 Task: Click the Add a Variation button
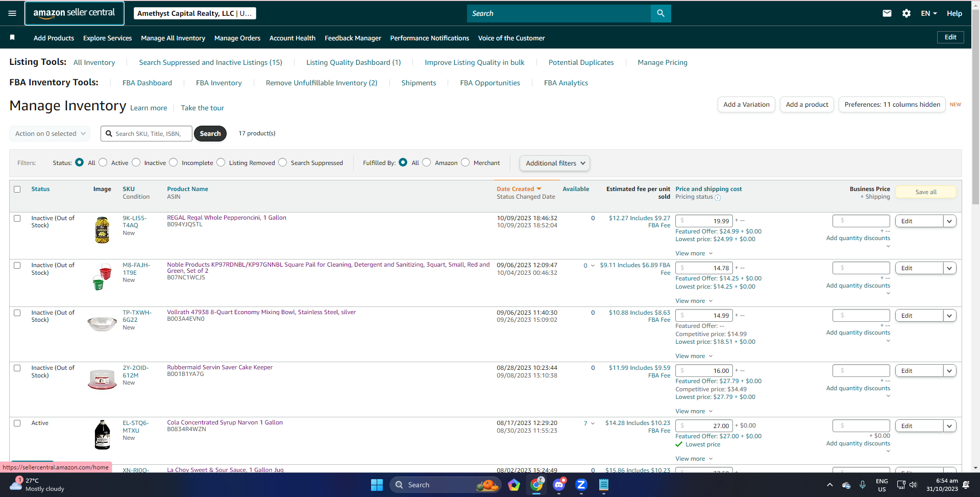746,105
